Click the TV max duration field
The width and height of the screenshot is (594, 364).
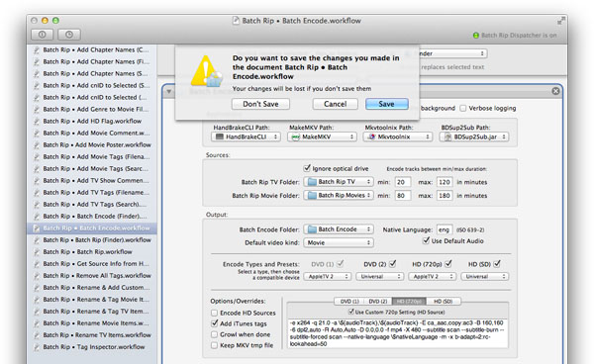pyautogui.click(x=445, y=182)
